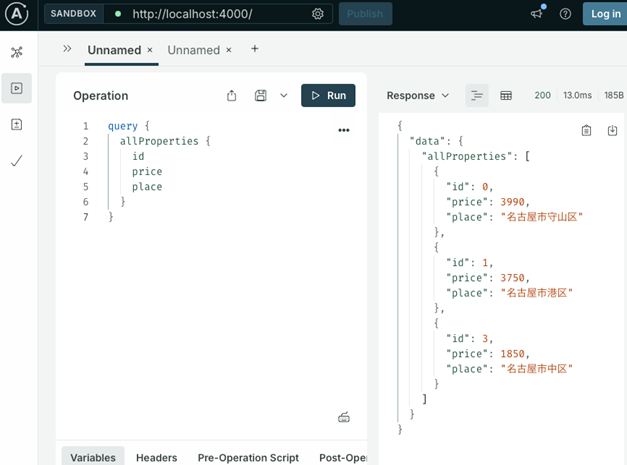Expand the collapsed documentation panel chevrons
This screenshot has width=627, height=465.
click(67, 49)
